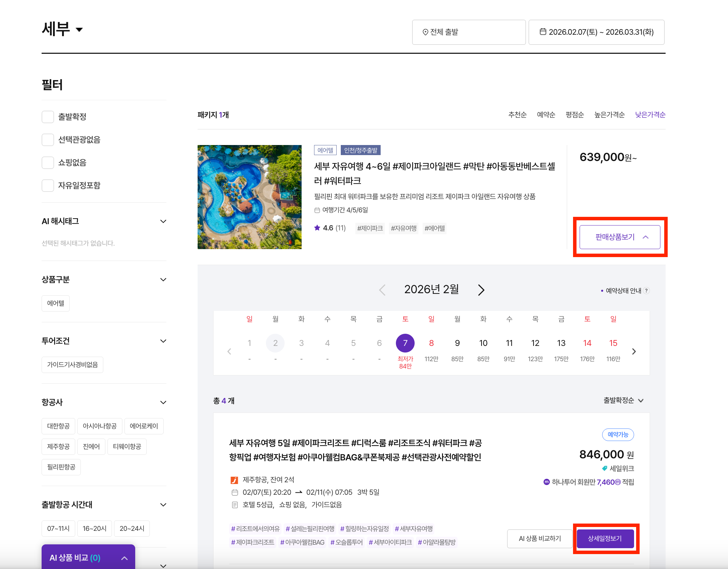728x569 pixels.
Task: Open the 출발확정순 sort dropdown
Action: click(623, 400)
